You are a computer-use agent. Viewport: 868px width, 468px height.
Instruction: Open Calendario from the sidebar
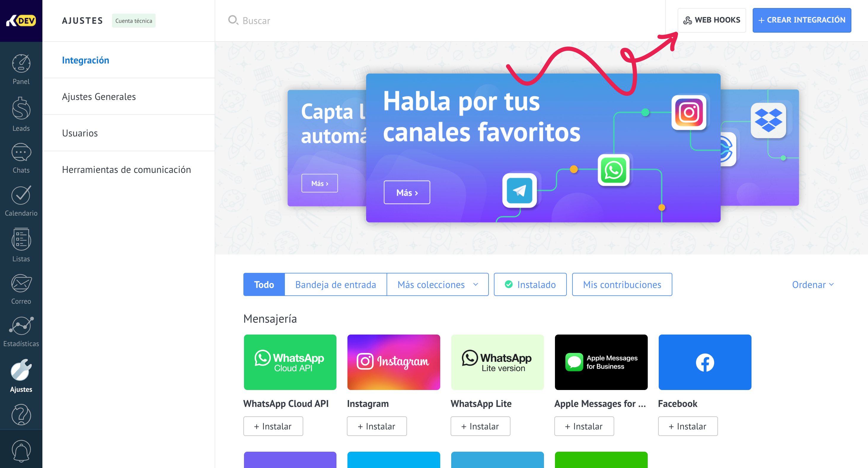[21, 195]
